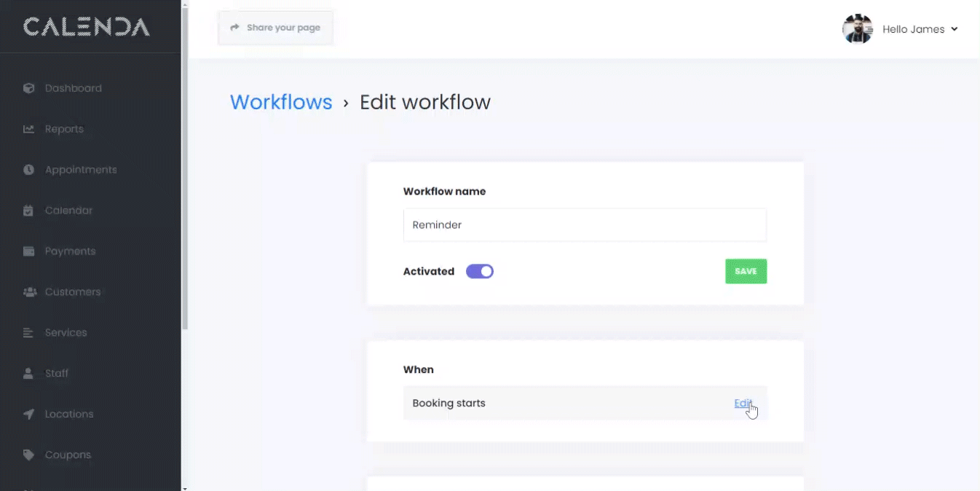Click the Share your page button
The height and width of the screenshot is (491, 980).
275,28
